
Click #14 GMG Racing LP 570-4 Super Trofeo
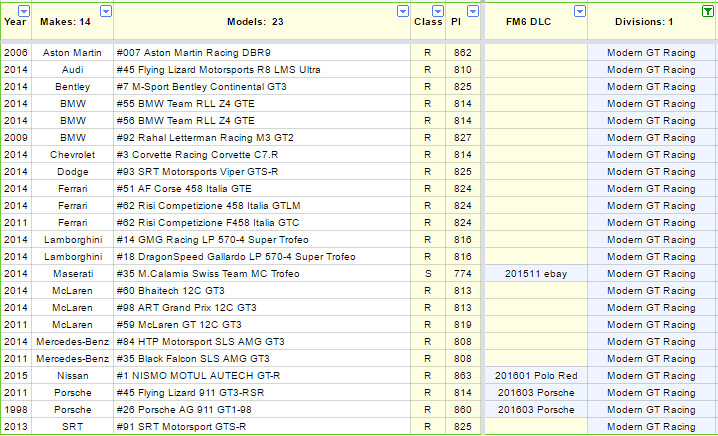pos(262,239)
